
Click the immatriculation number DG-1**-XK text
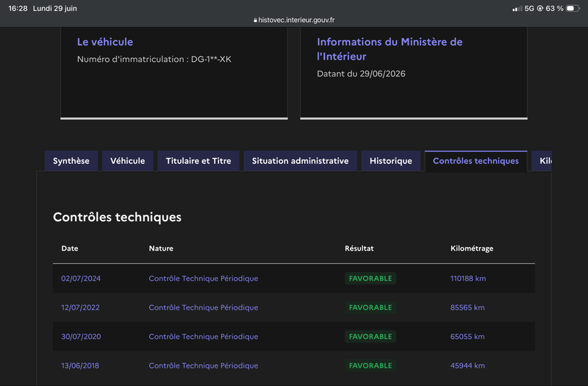click(211, 60)
